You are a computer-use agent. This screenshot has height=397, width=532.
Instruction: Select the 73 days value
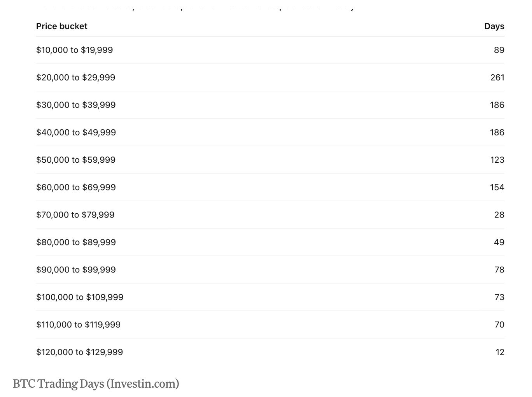click(499, 297)
